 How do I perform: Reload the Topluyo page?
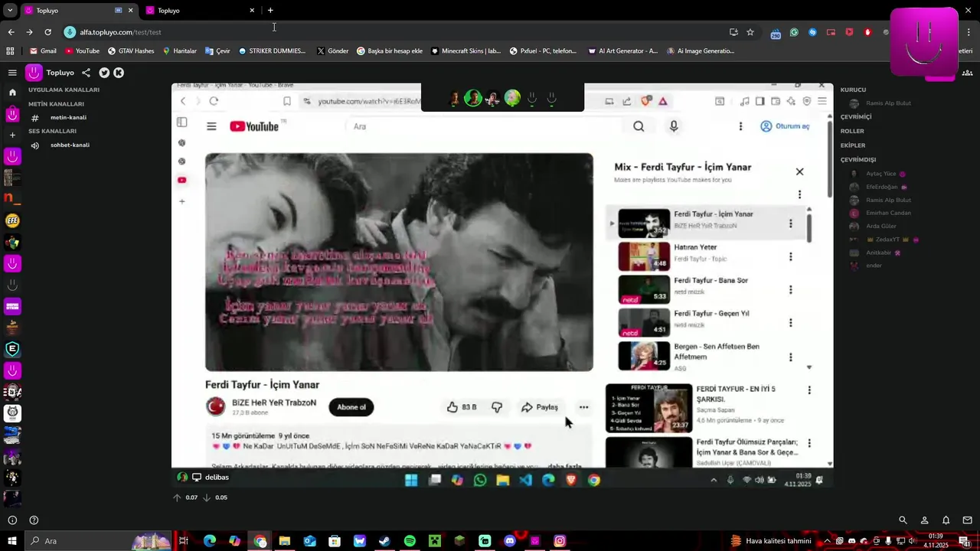click(x=47, y=32)
